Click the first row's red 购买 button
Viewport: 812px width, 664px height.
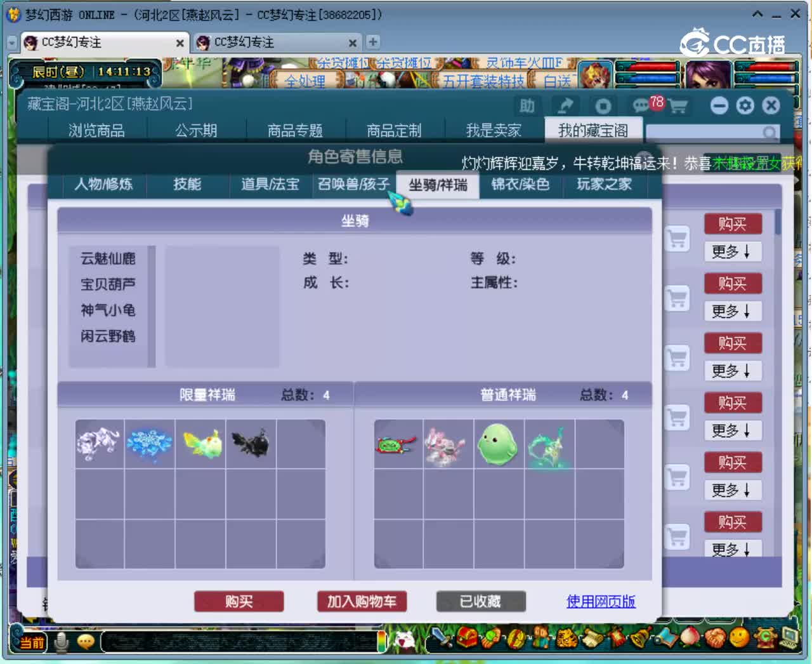tap(733, 224)
